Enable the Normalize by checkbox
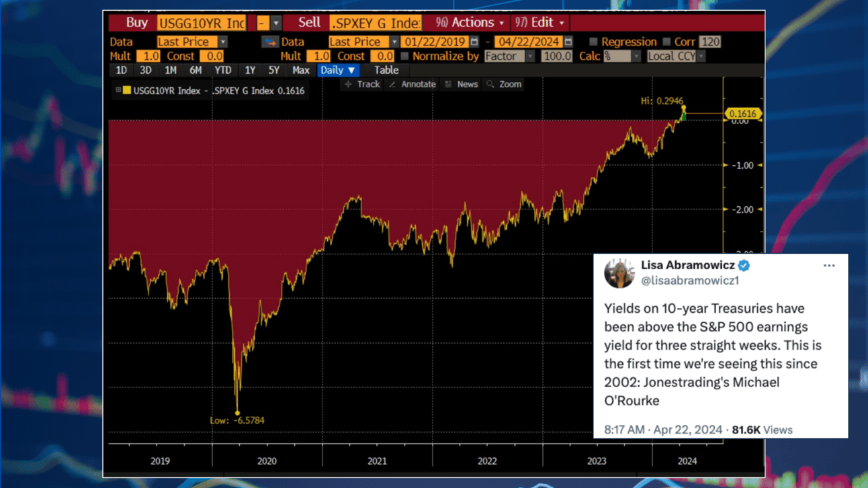868x488 pixels. click(x=405, y=56)
